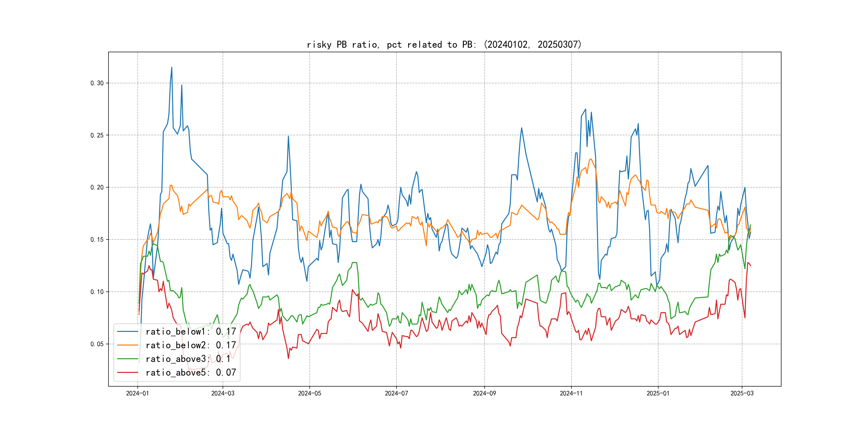The height and width of the screenshot is (434, 868).
Task: Select the 'ratio_above3: 0.1' legend label
Action: click(x=188, y=359)
